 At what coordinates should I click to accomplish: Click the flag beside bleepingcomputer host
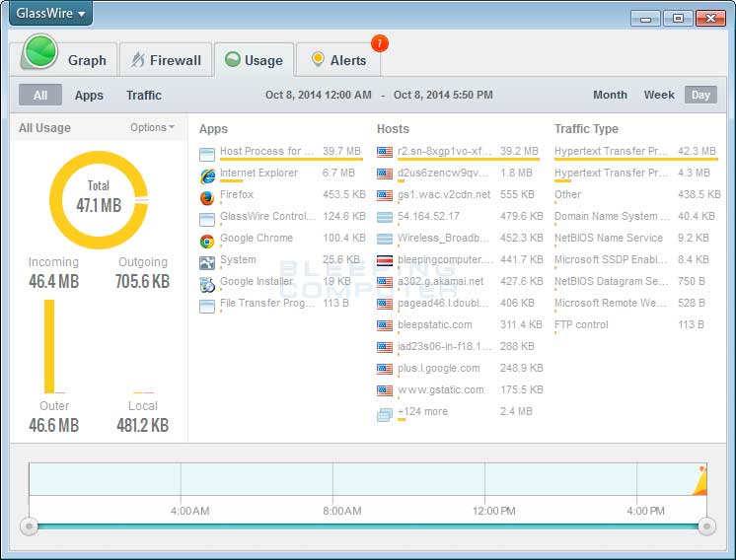pos(385,260)
